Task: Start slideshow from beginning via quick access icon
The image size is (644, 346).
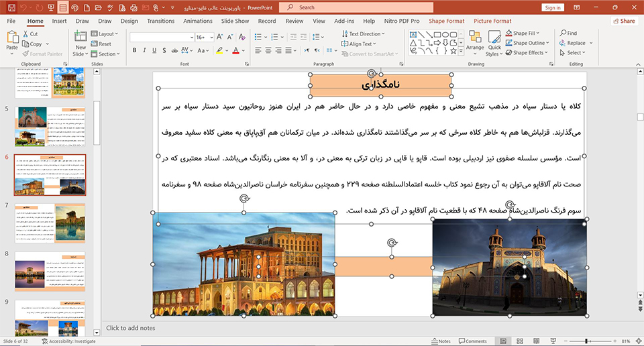Action: coord(51,7)
